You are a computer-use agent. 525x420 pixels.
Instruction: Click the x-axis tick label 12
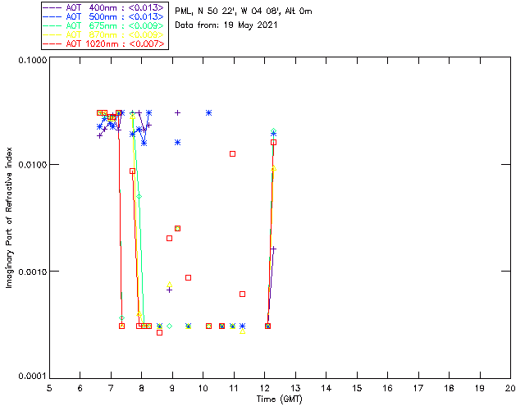[264, 388]
